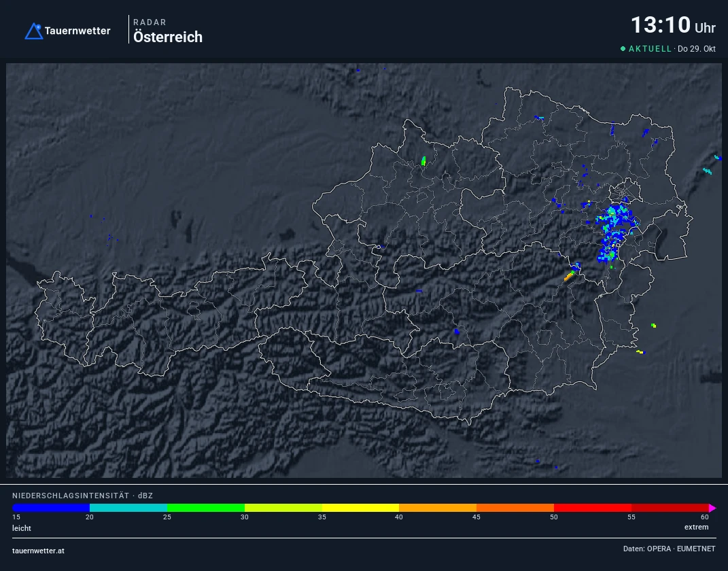Click the NIEDERSCHLAGSINTENSITÄT · dBZ legend title

pyautogui.click(x=83, y=496)
